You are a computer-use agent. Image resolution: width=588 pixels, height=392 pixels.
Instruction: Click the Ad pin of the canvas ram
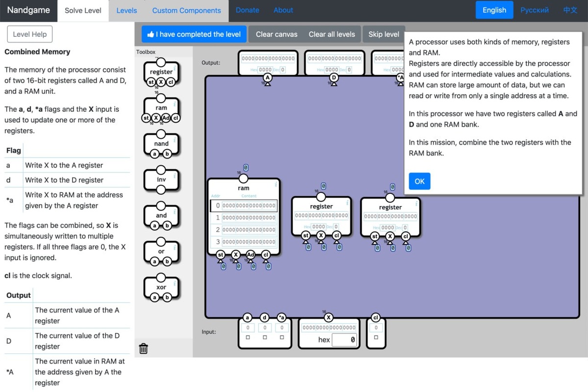coord(250,255)
